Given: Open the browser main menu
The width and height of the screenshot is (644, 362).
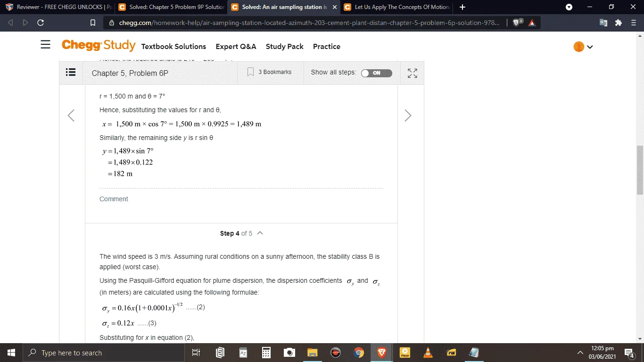Looking at the screenshot, I should tap(634, 23).
